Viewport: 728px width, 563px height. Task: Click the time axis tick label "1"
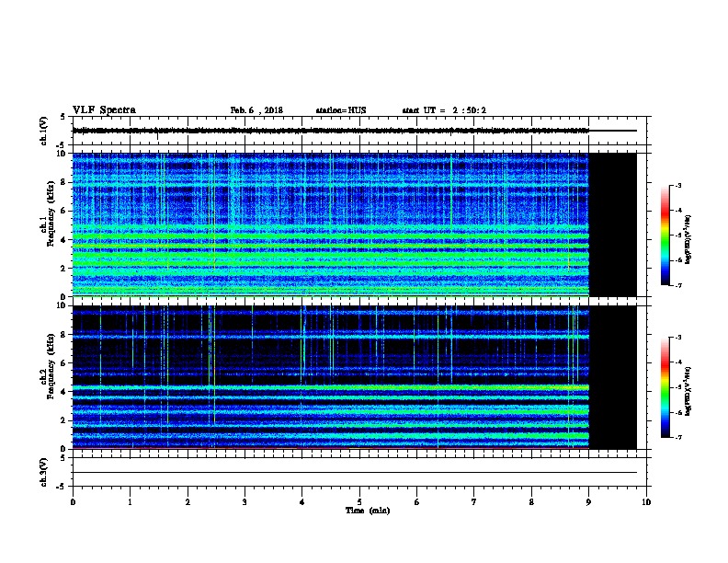(130, 501)
